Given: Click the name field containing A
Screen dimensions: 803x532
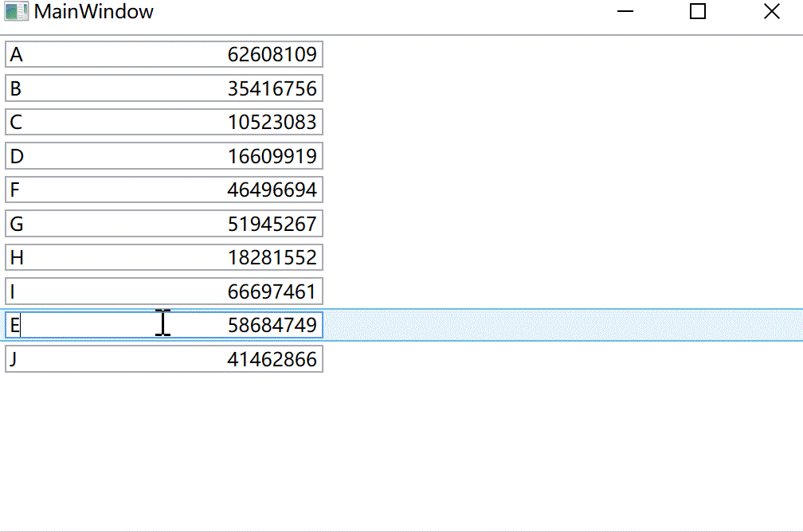Looking at the screenshot, I should (80, 54).
